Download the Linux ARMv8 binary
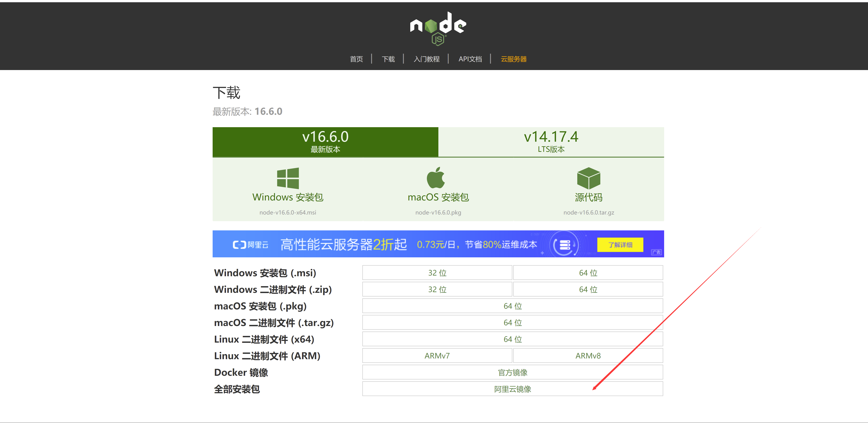 coord(588,355)
